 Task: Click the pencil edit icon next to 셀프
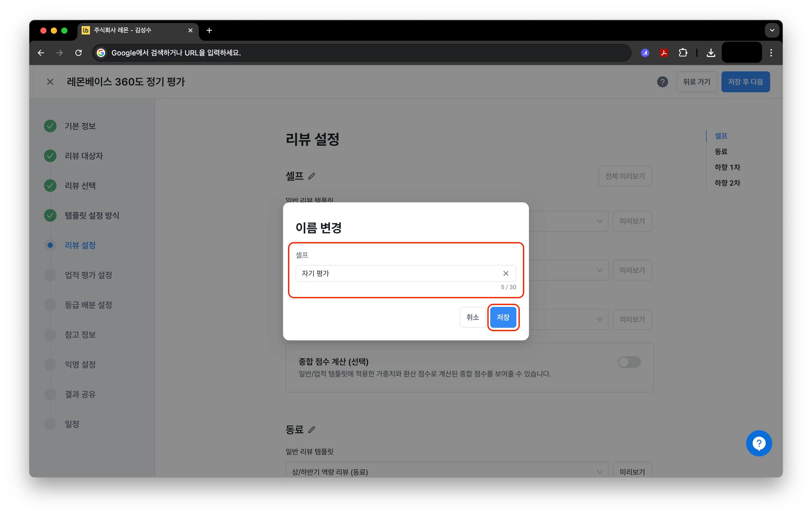(312, 176)
